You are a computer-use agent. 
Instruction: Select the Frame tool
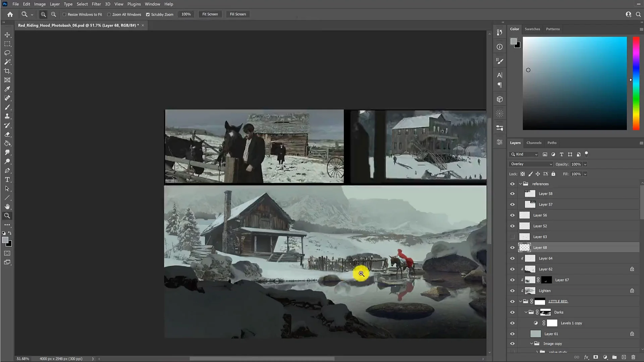pyautogui.click(x=7, y=80)
